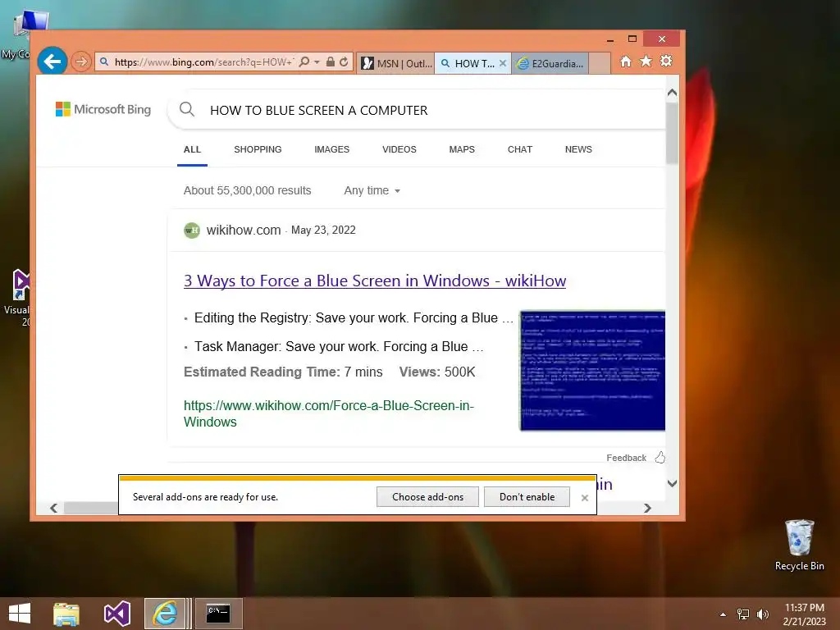Switch to the VIDEOS results tab

click(399, 149)
